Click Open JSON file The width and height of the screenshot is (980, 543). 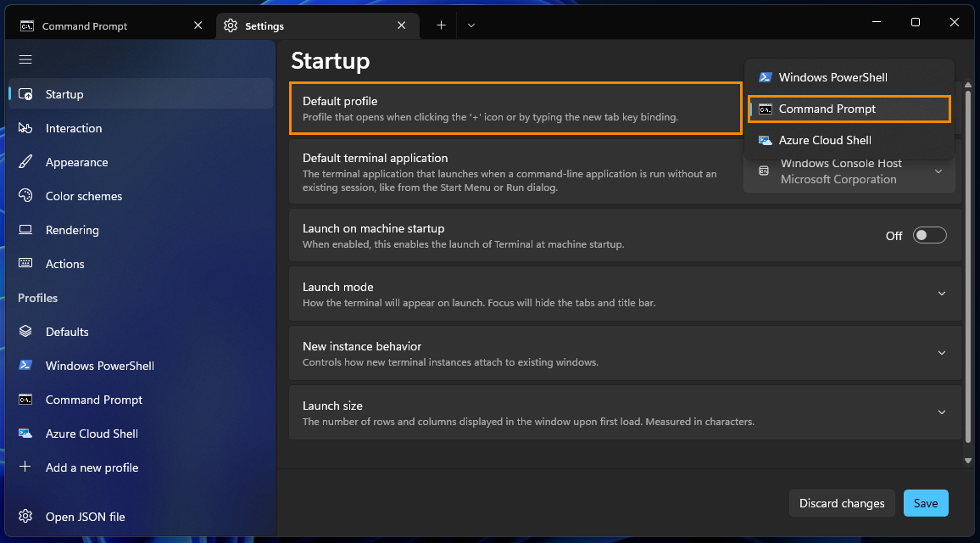(141, 517)
